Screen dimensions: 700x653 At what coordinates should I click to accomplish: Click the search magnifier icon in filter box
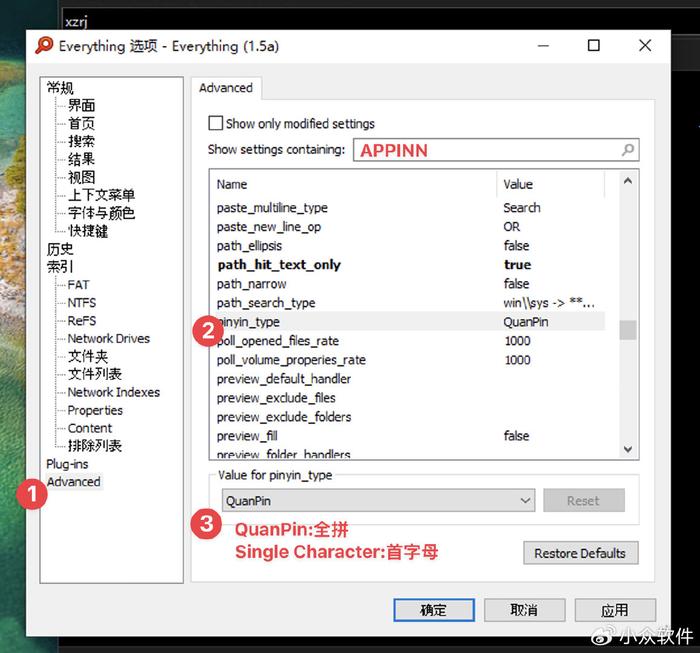tap(628, 150)
